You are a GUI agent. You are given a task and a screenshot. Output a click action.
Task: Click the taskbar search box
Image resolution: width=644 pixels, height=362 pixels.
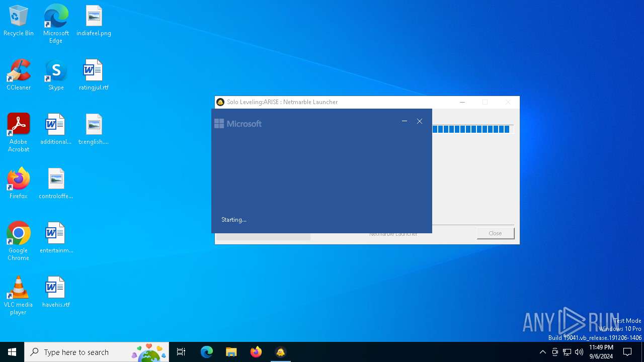[97, 352]
